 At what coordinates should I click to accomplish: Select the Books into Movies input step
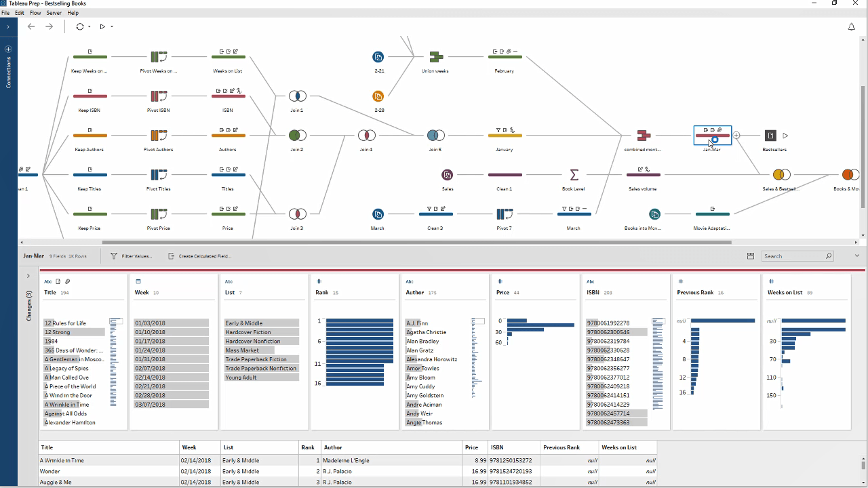click(654, 214)
